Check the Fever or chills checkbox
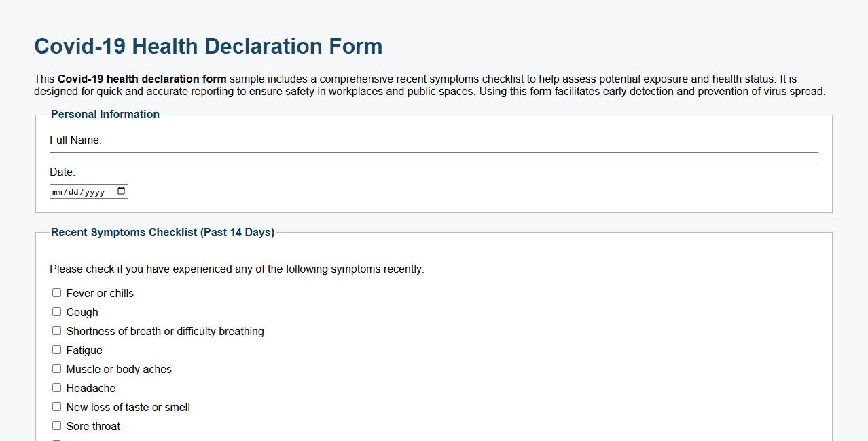 click(56, 292)
